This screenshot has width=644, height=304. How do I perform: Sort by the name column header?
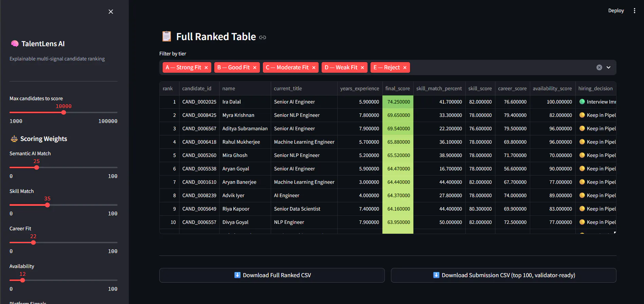(x=245, y=88)
